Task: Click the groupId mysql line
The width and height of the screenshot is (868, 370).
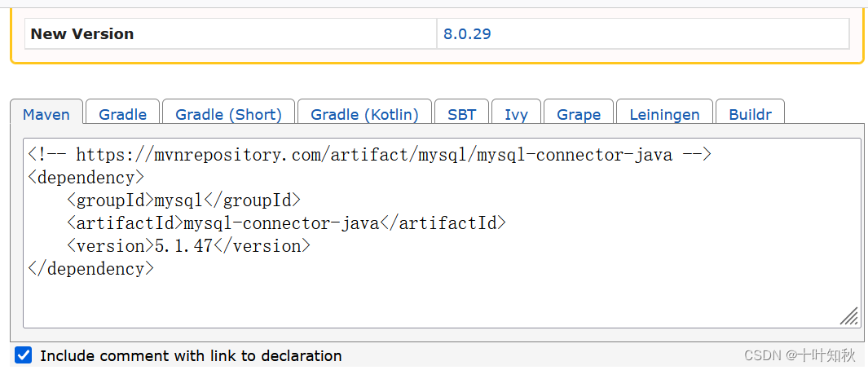Action: click(x=183, y=200)
